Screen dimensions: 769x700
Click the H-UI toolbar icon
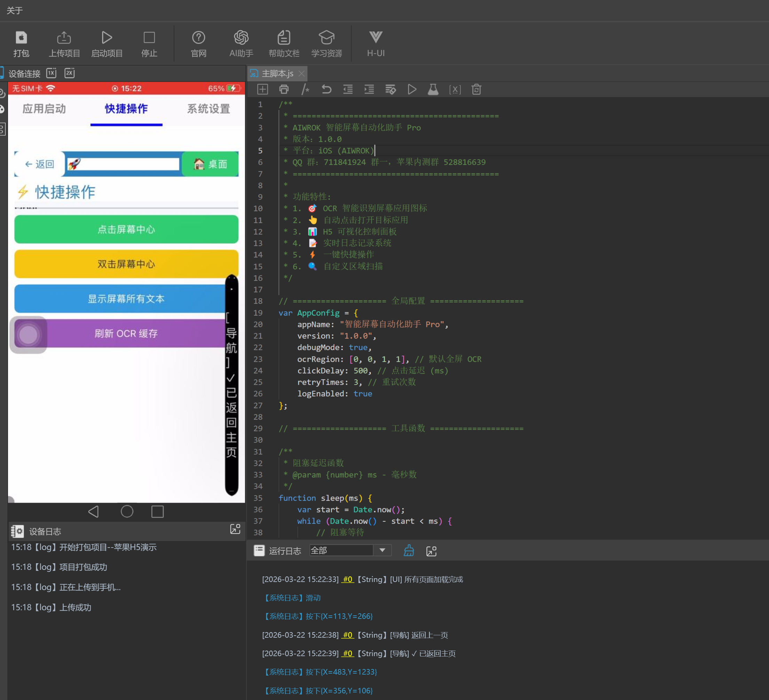(376, 38)
